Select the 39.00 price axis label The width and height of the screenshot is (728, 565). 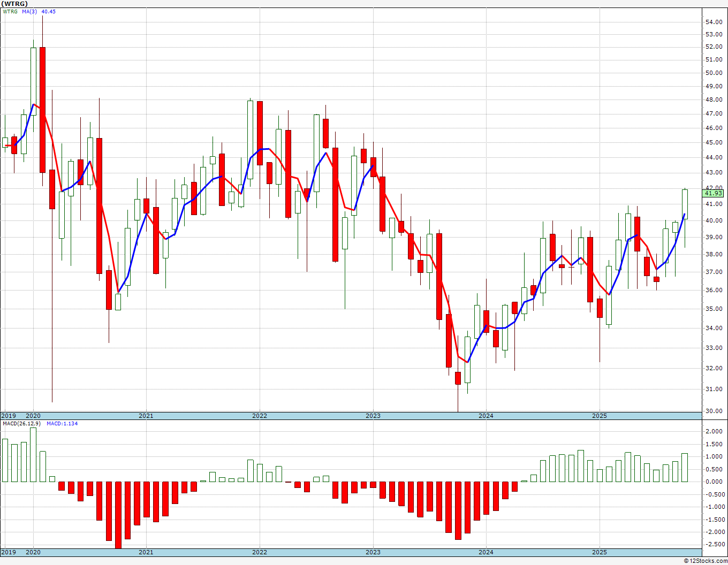click(x=714, y=237)
